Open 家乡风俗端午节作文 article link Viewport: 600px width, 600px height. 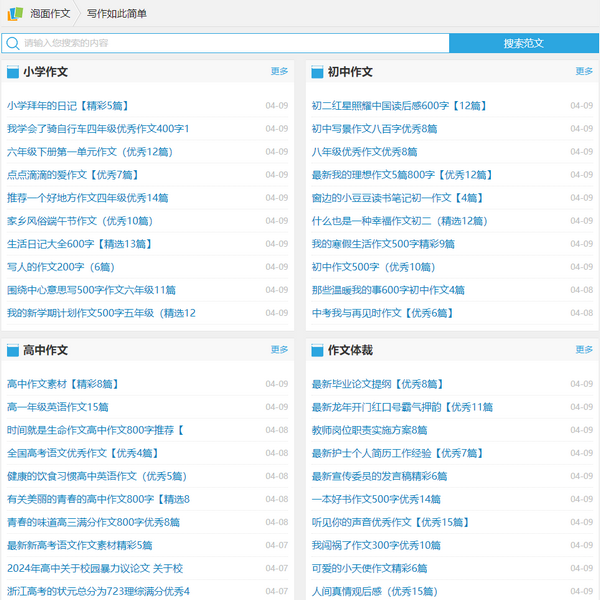[x=79, y=221]
